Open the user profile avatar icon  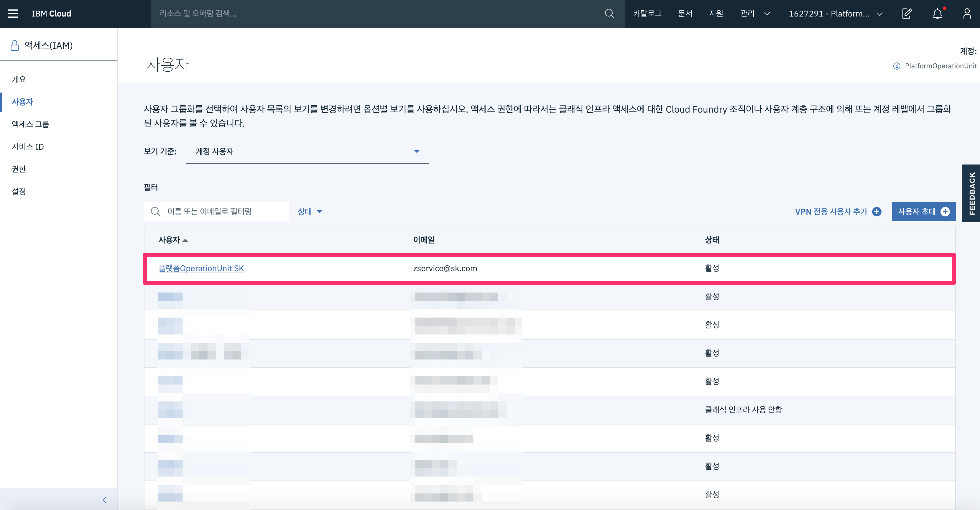[x=967, y=14]
